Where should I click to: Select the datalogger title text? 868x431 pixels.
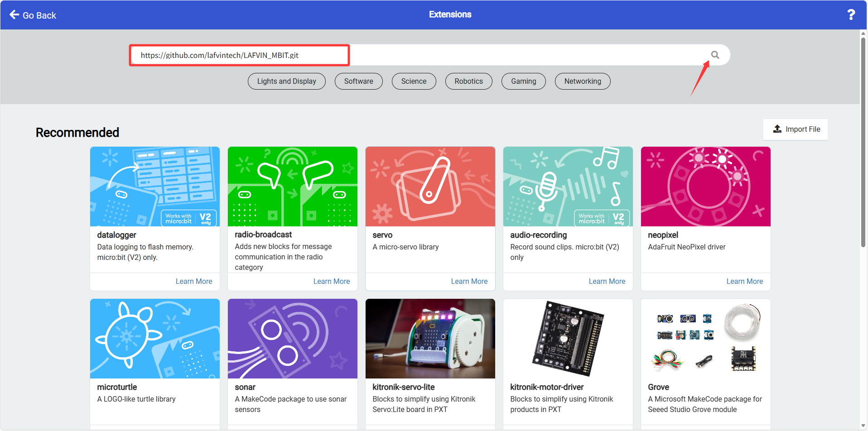coord(116,235)
